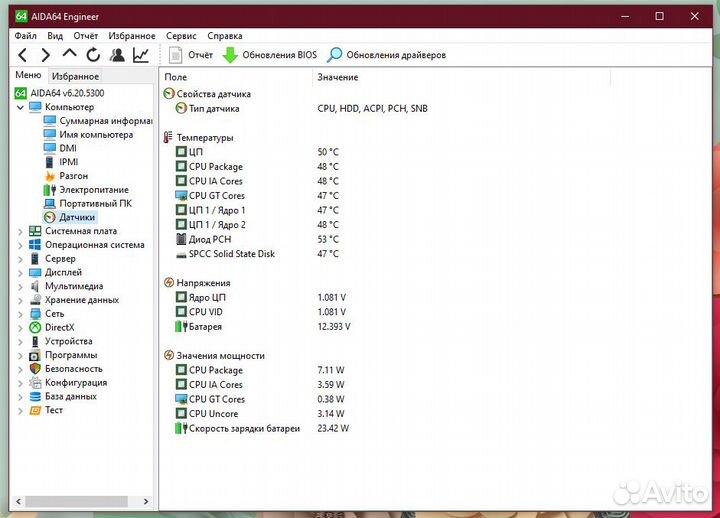The image size is (720, 518).
Task: Click the AIDA64 v6.20.5300 root icon
Action: (x=21, y=93)
